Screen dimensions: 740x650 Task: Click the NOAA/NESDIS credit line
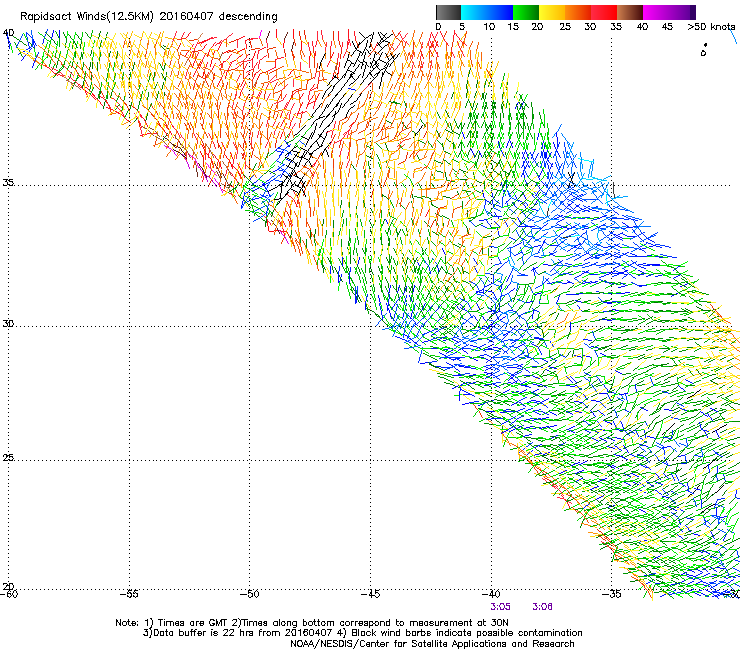[x=432, y=644]
